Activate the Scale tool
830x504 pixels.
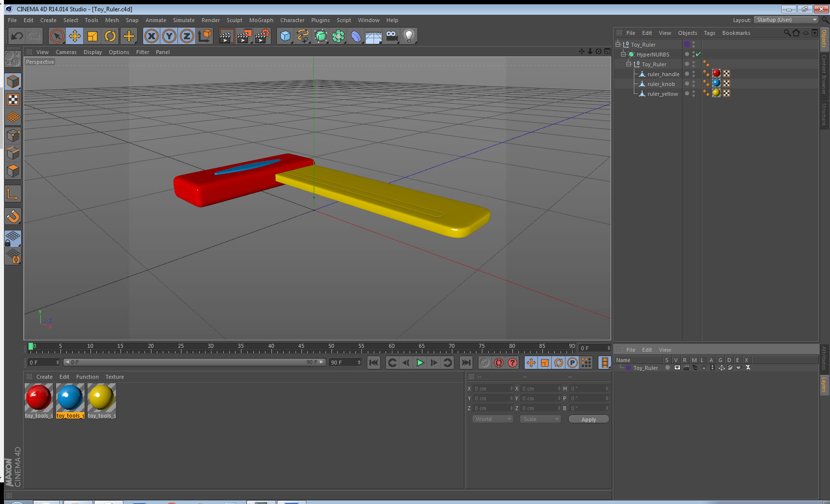(x=92, y=36)
